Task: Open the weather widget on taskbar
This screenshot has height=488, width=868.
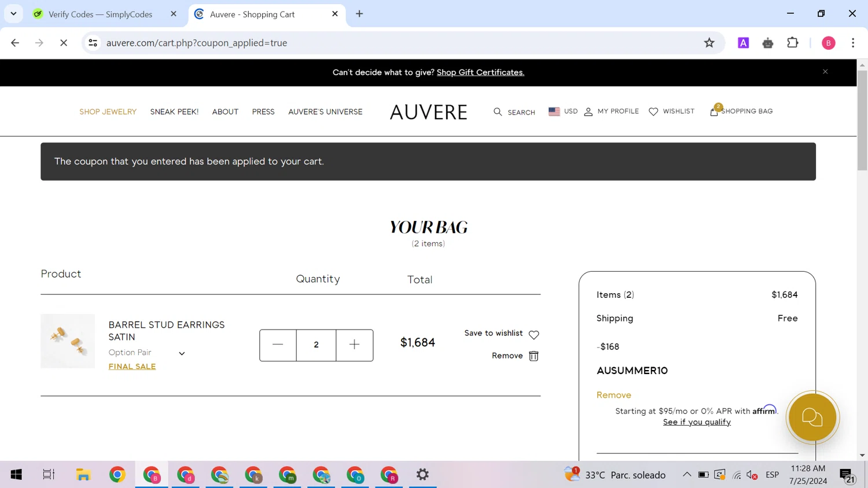Action: point(615,475)
